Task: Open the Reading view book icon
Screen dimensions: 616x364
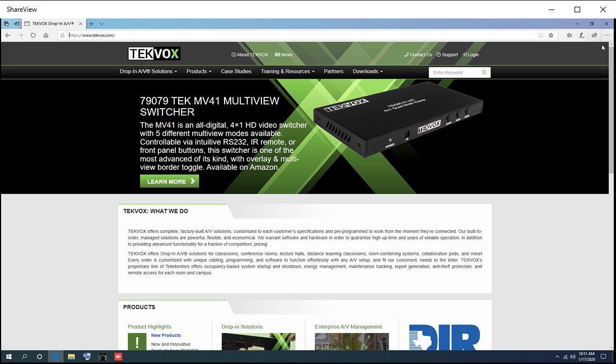Action: click(x=540, y=35)
